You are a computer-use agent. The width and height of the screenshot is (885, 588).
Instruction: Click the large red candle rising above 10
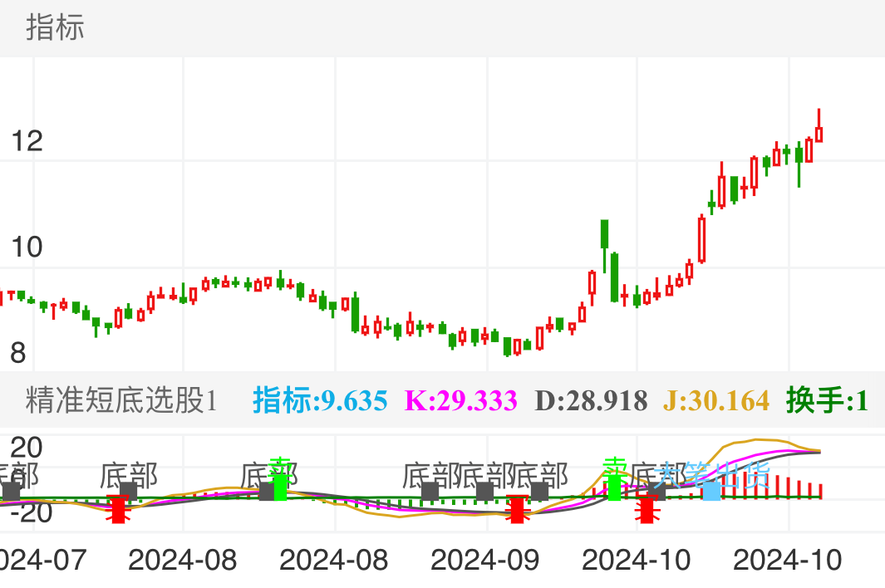(702, 239)
